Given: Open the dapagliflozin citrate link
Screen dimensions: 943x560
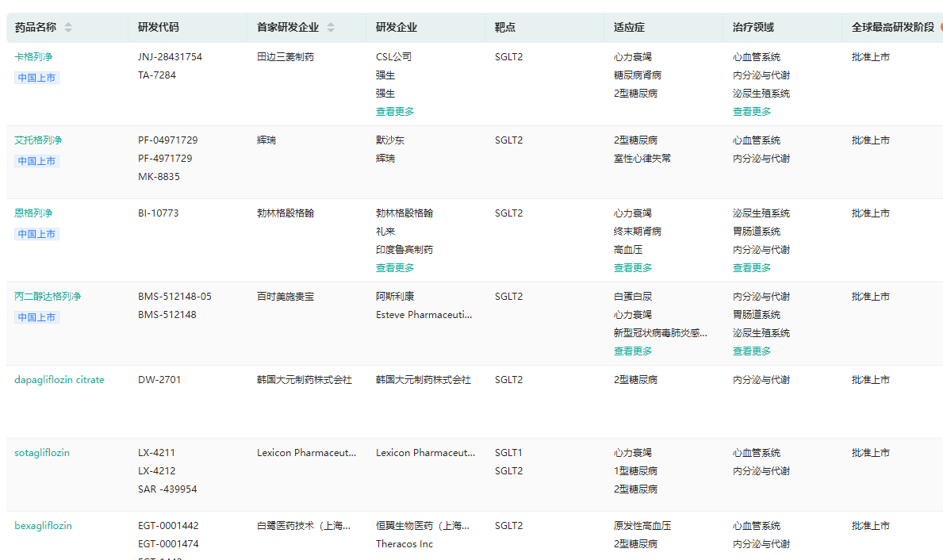Looking at the screenshot, I should (59, 380).
